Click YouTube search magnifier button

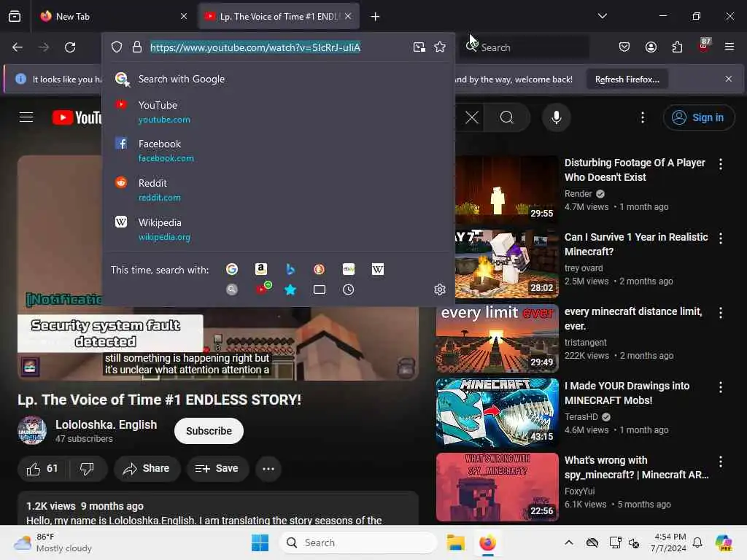(507, 117)
